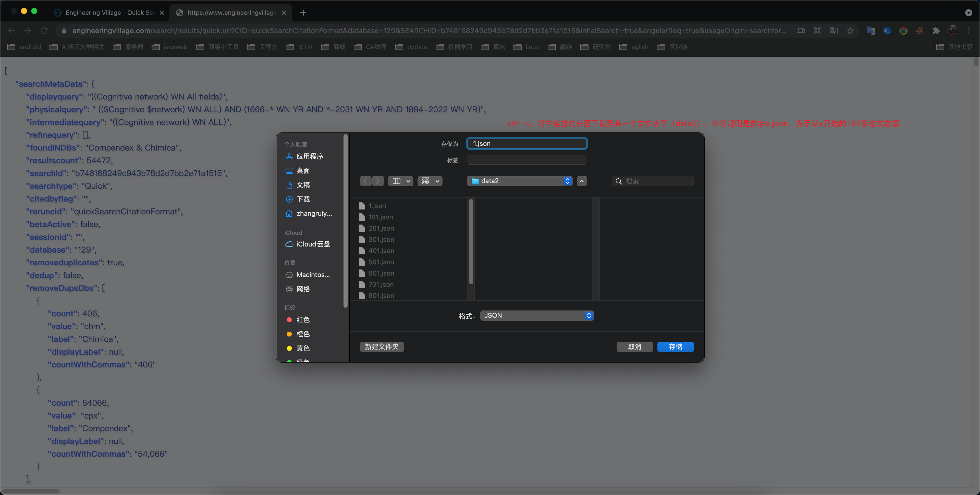Select the orange tag in the sidebar
This screenshot has height=495, width=980.
pyautogui.click(x=302, y=334)
